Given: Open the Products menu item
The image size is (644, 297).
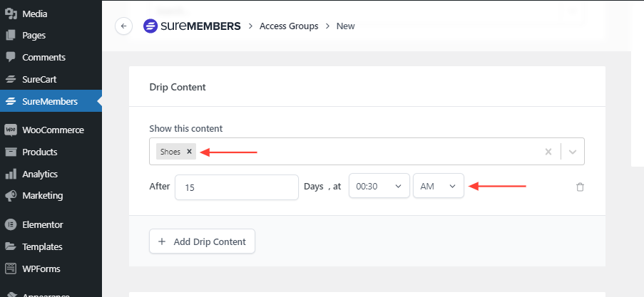Looking at the screenshot, I should 39,152.
